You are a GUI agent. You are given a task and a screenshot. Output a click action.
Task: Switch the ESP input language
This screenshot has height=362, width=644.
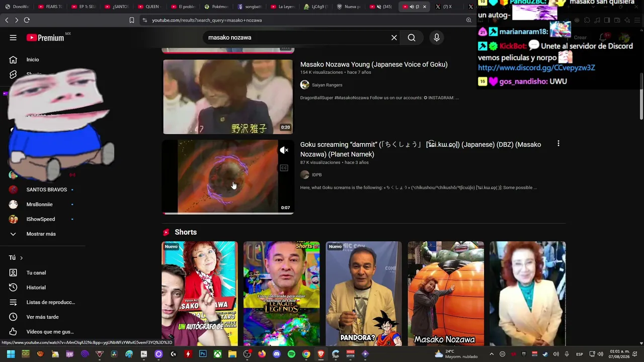[x=580, y=354]
